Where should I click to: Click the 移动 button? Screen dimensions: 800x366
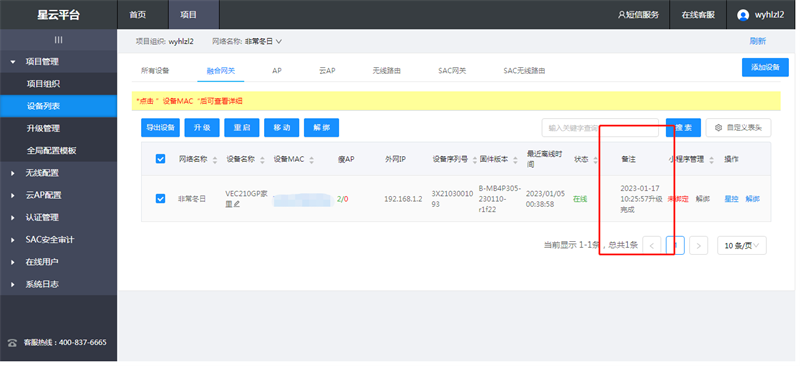282,128
